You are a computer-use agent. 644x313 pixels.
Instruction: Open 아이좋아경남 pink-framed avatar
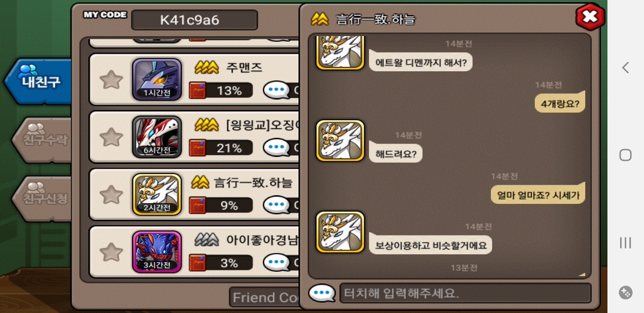157,252
